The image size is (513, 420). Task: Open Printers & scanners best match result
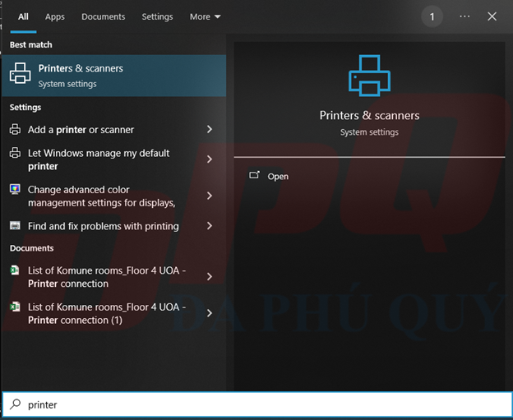coord(113,76)
